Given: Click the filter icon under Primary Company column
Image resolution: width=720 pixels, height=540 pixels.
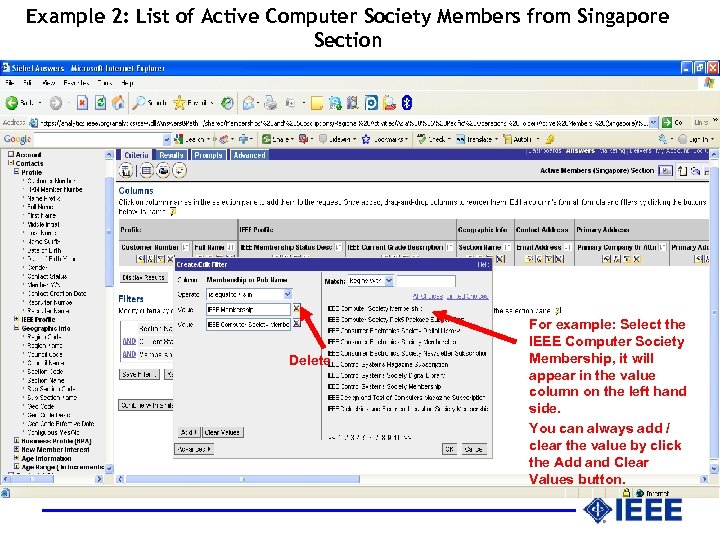Looking at the screenshot, I should point(627,259).
